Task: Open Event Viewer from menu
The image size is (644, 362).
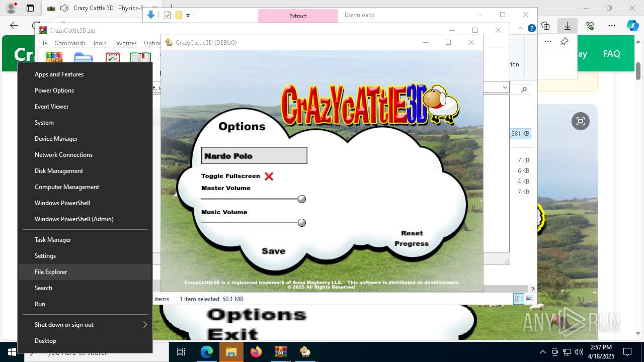Action: (85, 107)
